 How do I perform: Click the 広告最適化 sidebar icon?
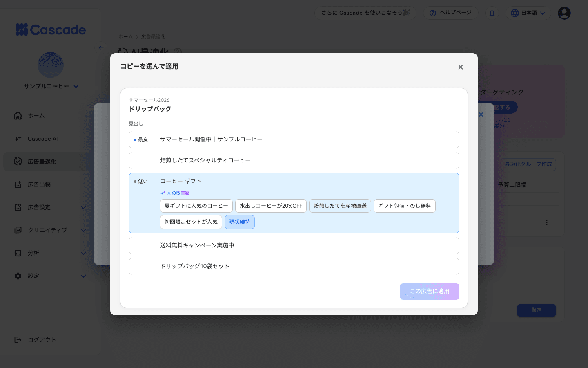coord(18,162)
